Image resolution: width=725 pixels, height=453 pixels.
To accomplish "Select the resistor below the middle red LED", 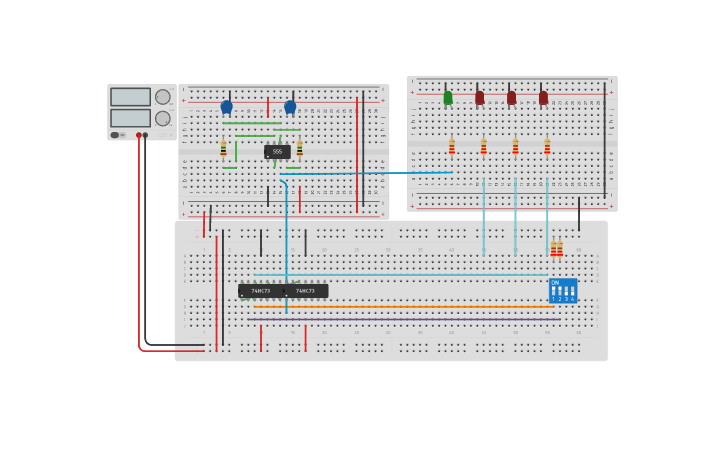I will [x=516, y=147].
